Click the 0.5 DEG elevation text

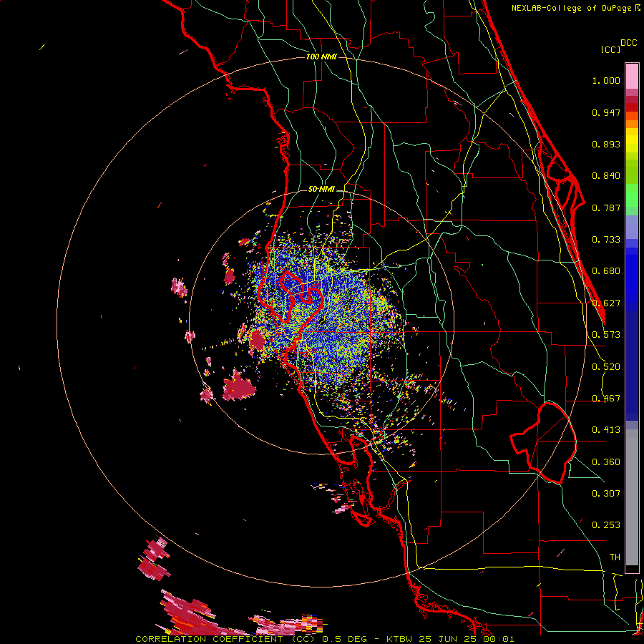tap(344, 639)
